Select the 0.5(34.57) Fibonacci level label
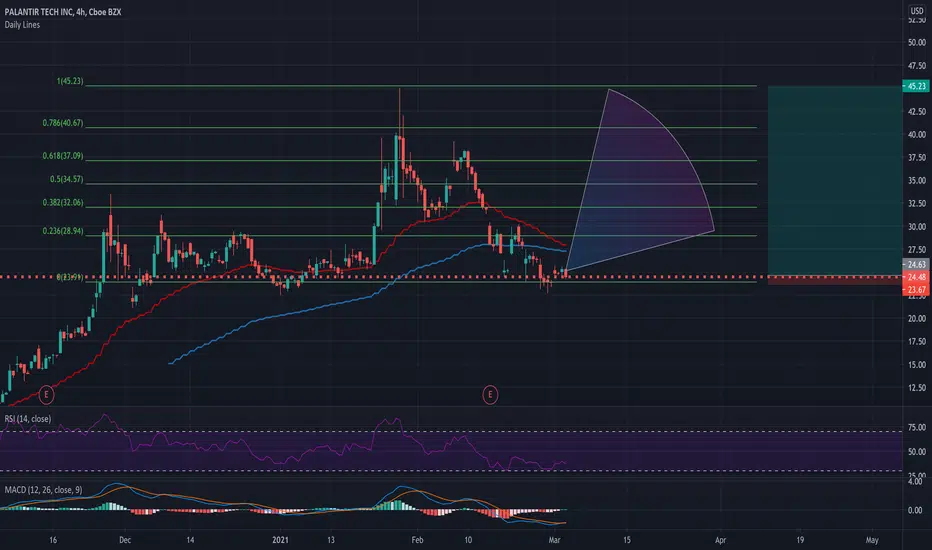 coord(67,179)
